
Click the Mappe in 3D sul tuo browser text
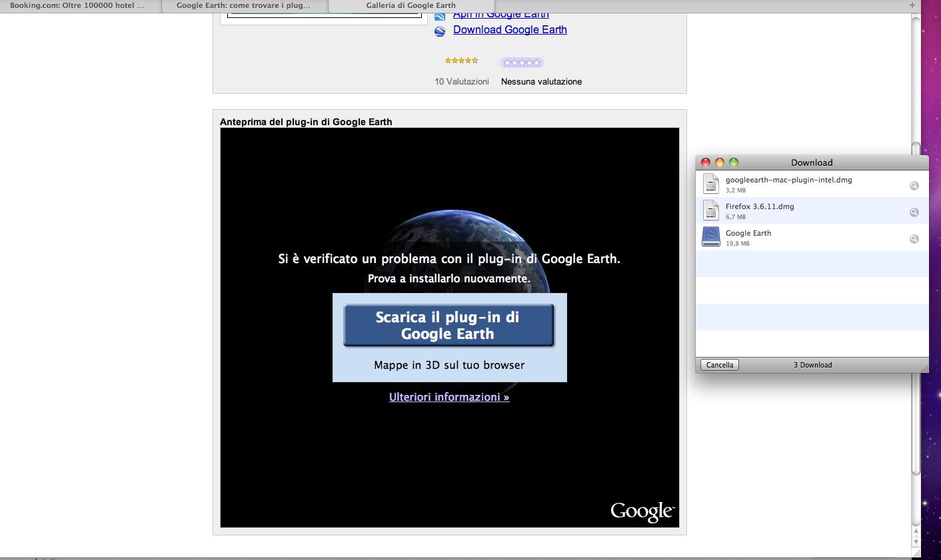coord(449,366)
